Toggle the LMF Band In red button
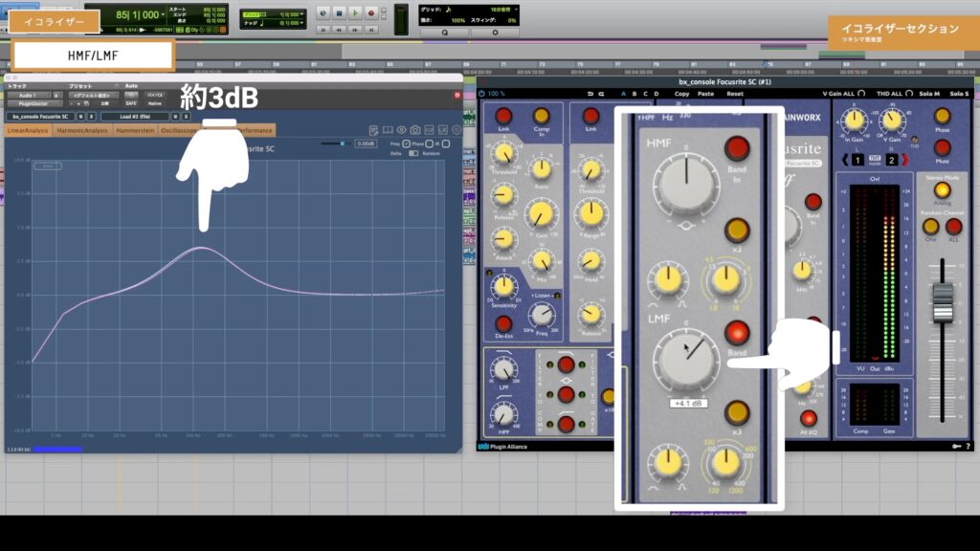980x551 pixels. 737,332
